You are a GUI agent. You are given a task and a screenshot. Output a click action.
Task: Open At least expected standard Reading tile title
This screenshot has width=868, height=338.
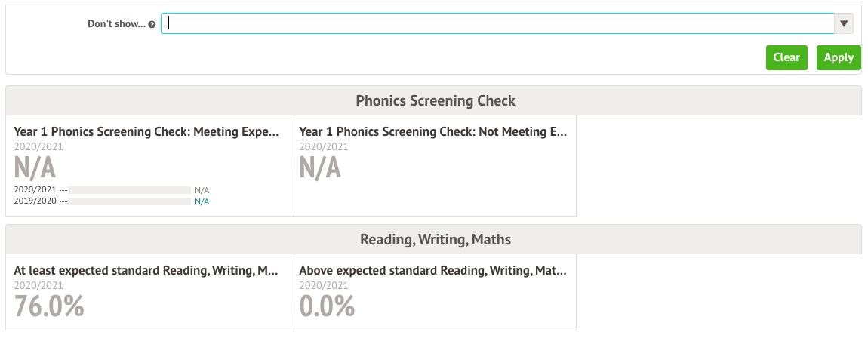click(x=146, y=271)
